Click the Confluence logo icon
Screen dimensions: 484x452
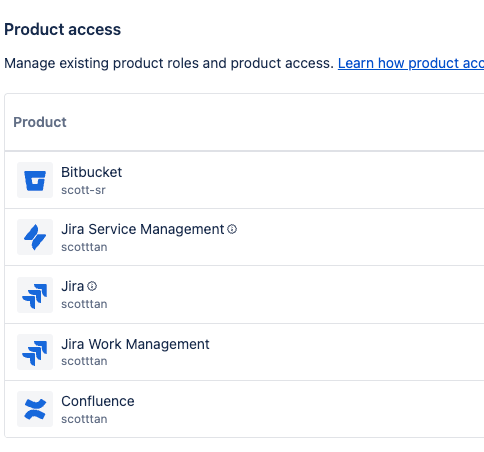[35, 409]
